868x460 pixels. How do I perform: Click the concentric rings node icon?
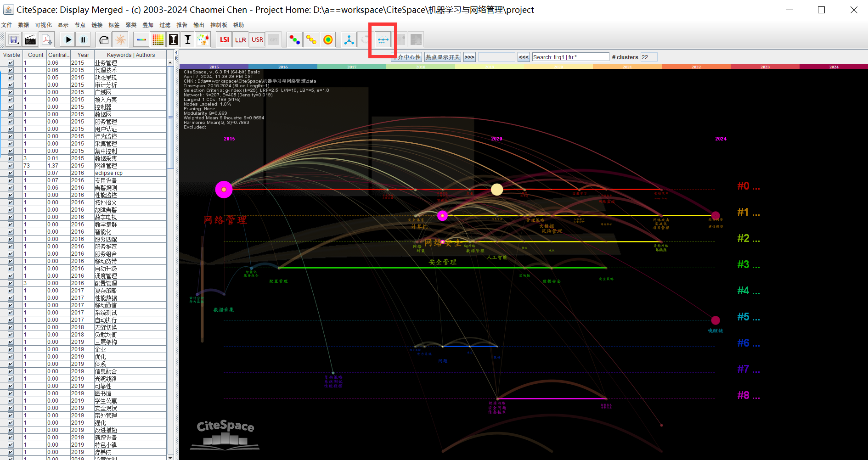[x=328, y=39]
